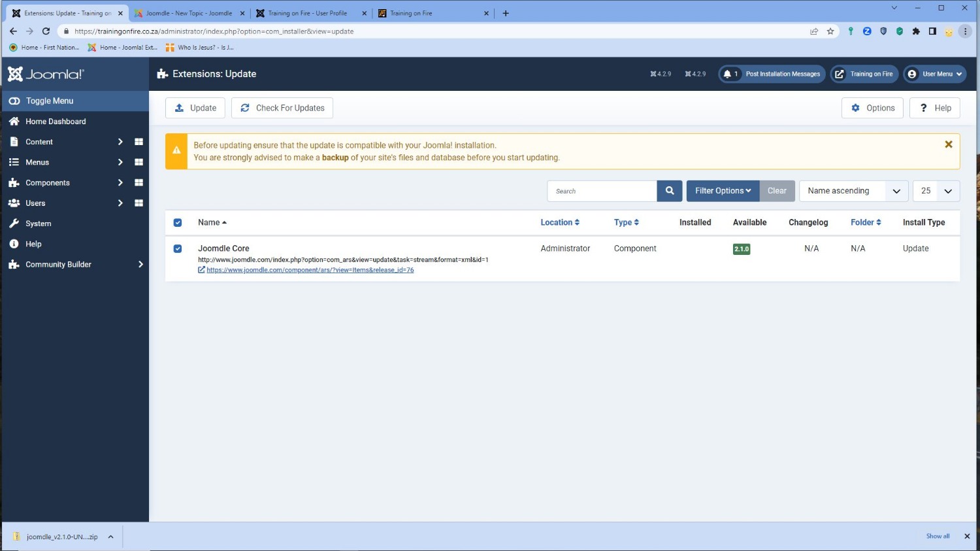The width and height of the screenshot is (980, 551).
Task: Open Content dashboard grid icon
Action: (x=139, y=142)
